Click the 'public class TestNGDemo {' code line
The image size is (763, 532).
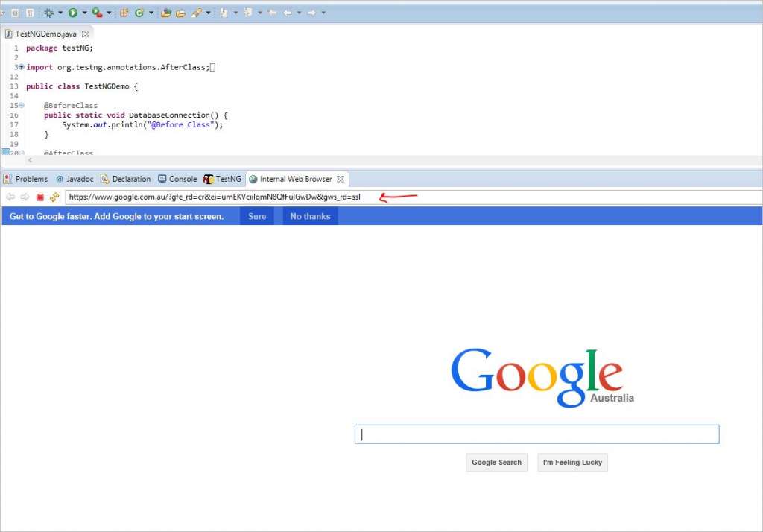click(82, 86)
